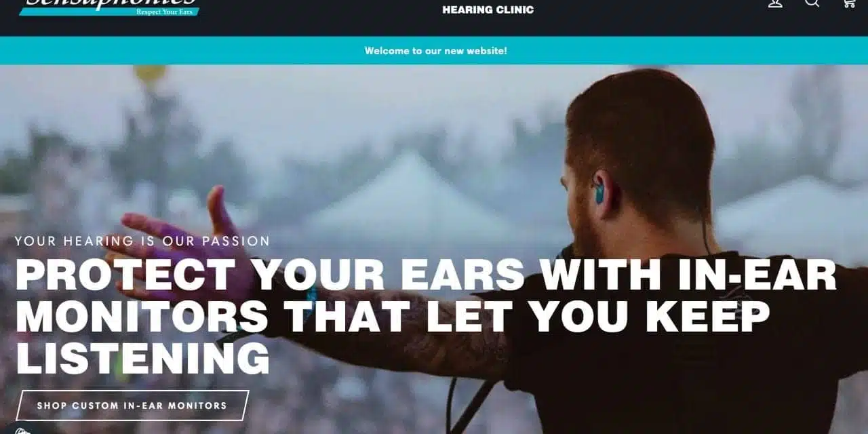
Task: Open the shopping cart icon
Action: pos(848,3)
